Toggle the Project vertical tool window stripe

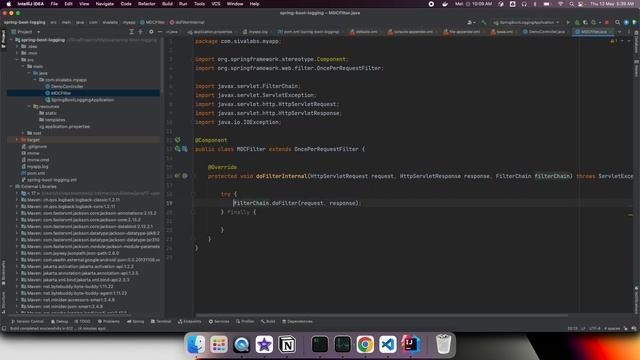coord(3,39)
